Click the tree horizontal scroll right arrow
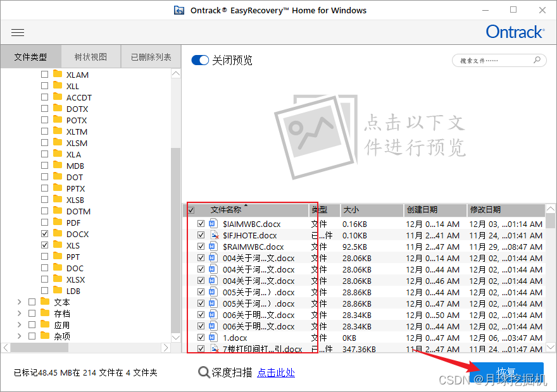Image resolution: width=557 pixels, height=392 pixels. pyautogui.click(x=166, y=348)
